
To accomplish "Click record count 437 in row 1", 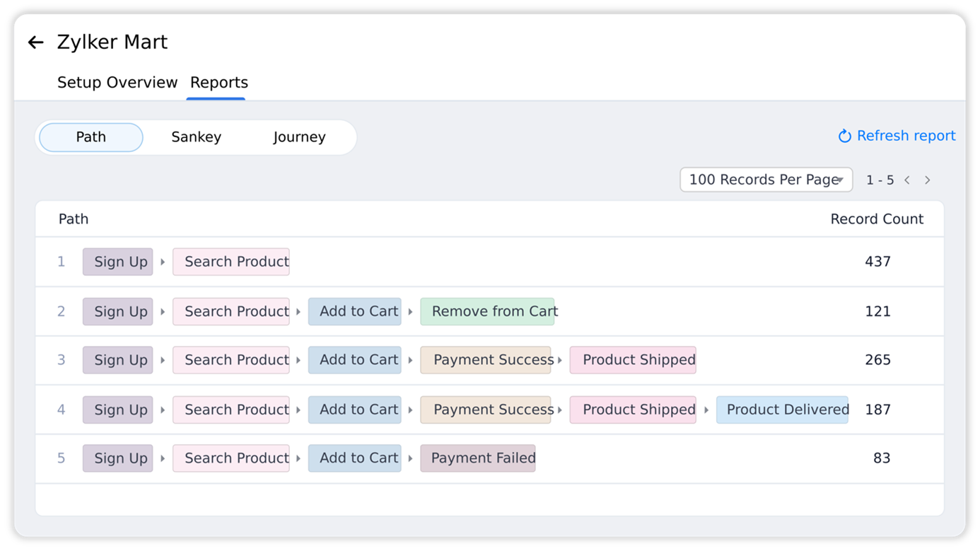I will click(x=877, y=262).
